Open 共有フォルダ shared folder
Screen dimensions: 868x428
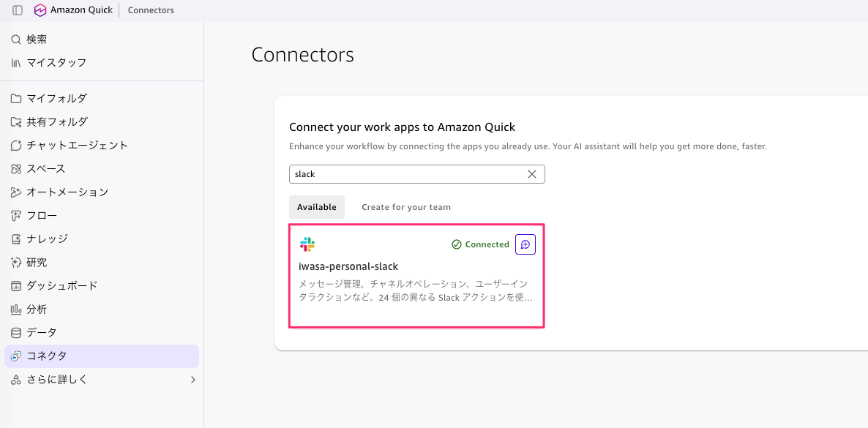(x=102, y=121)
